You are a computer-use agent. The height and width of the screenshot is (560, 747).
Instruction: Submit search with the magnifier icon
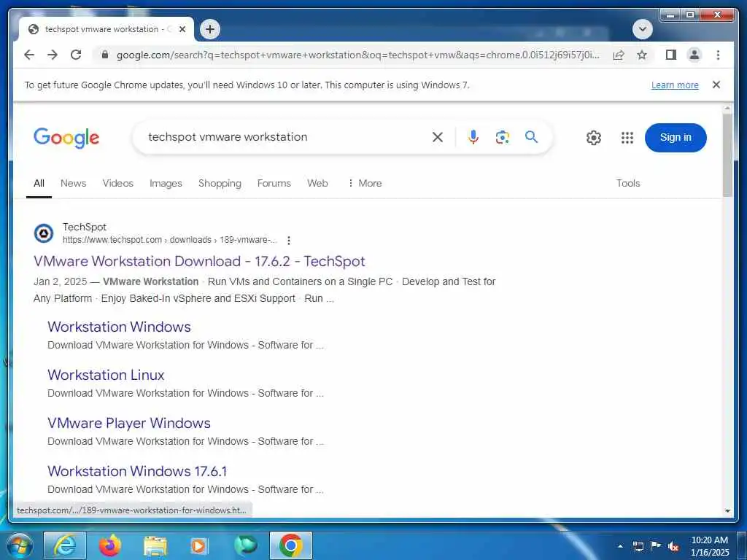click(531, 137)
